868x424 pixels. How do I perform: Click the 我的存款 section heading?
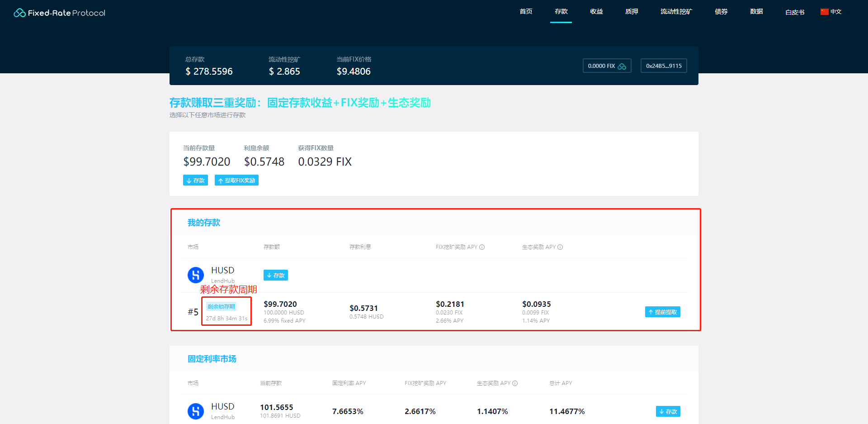(204, 223)
